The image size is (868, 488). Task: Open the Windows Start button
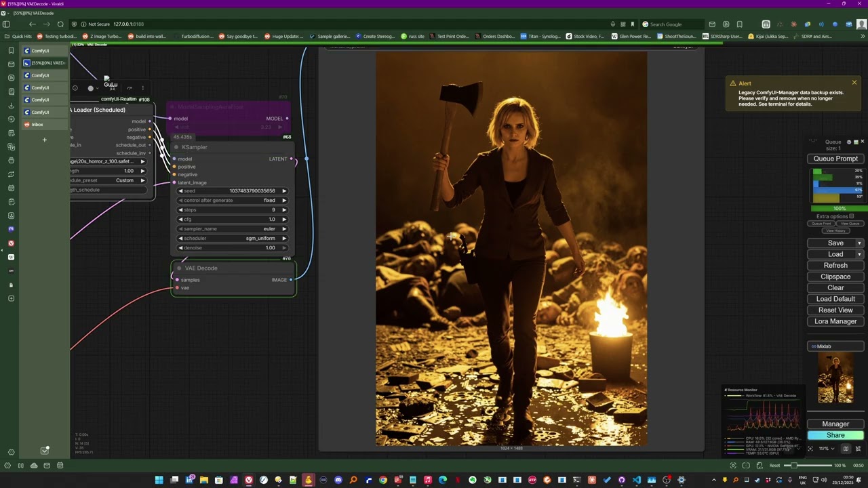pos(159,481)
